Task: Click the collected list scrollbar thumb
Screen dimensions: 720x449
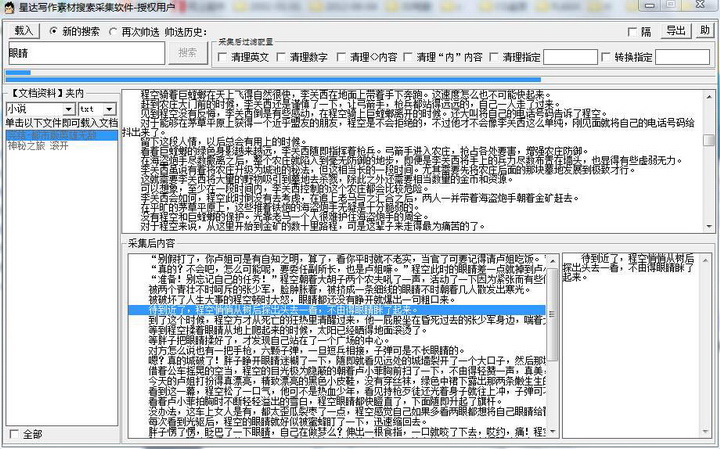Action: coord(552,314)
